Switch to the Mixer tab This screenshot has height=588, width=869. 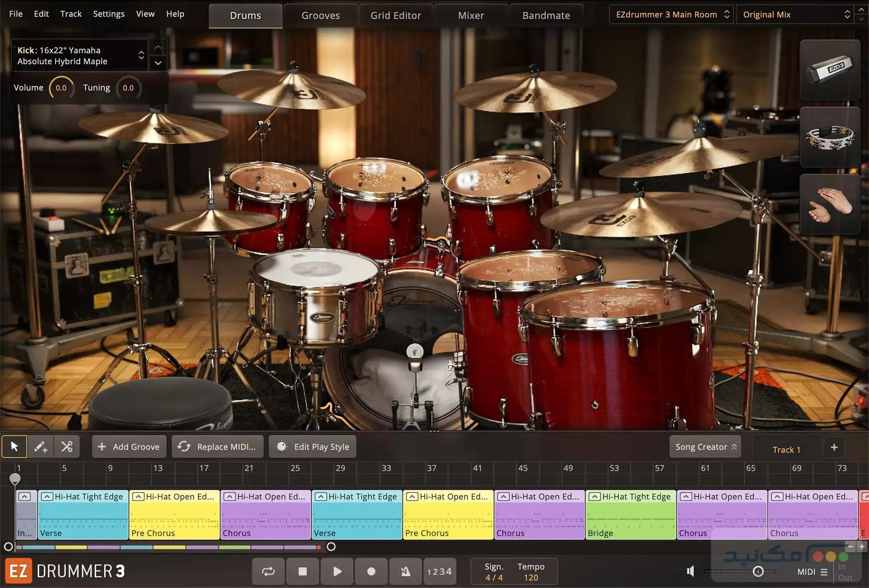click(x=471, y=15)
